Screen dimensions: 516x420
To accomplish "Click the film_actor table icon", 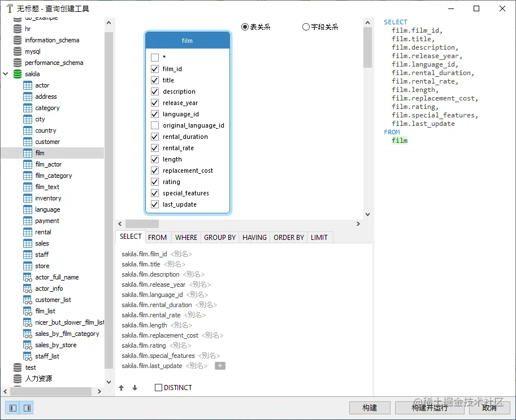I will point(28,164).
